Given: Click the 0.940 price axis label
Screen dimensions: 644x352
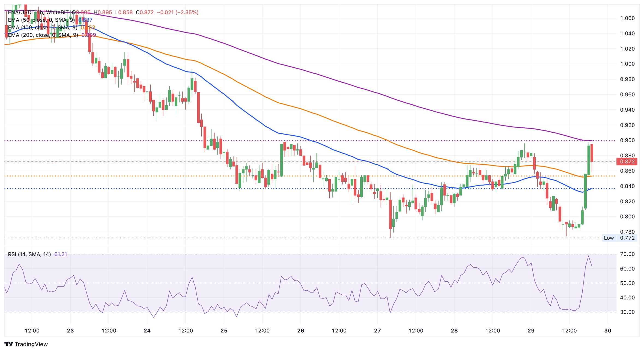Looking at the screenshot, I should coord(627,110).
